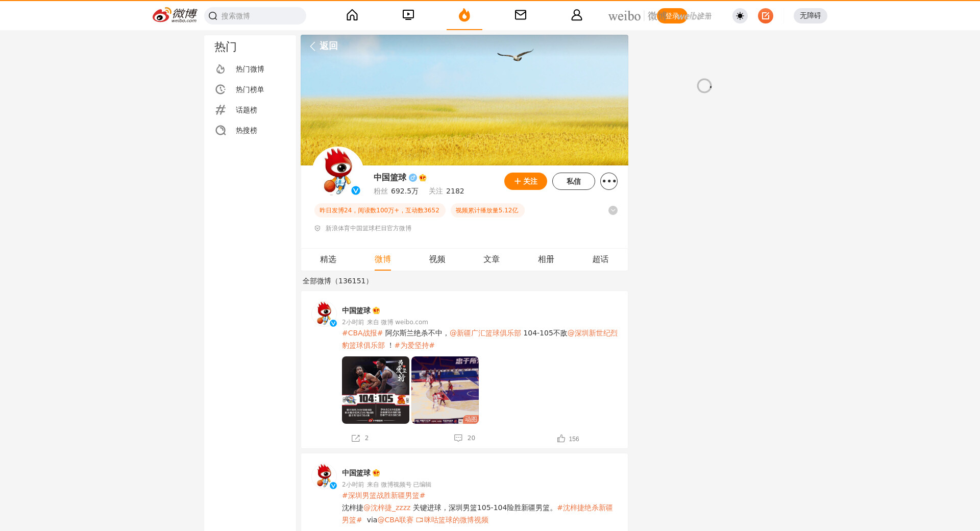Screen dimensions: 980x531
Task: Click the repost icon on the CBA战报 post
Action: tap(356, 438)
